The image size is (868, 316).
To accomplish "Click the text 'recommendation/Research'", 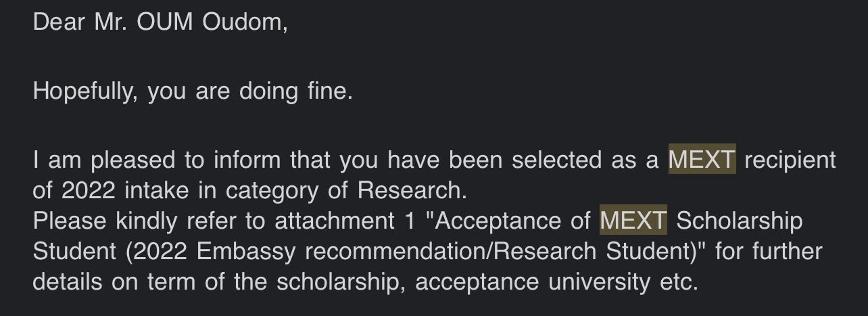I will pos(451,251).
